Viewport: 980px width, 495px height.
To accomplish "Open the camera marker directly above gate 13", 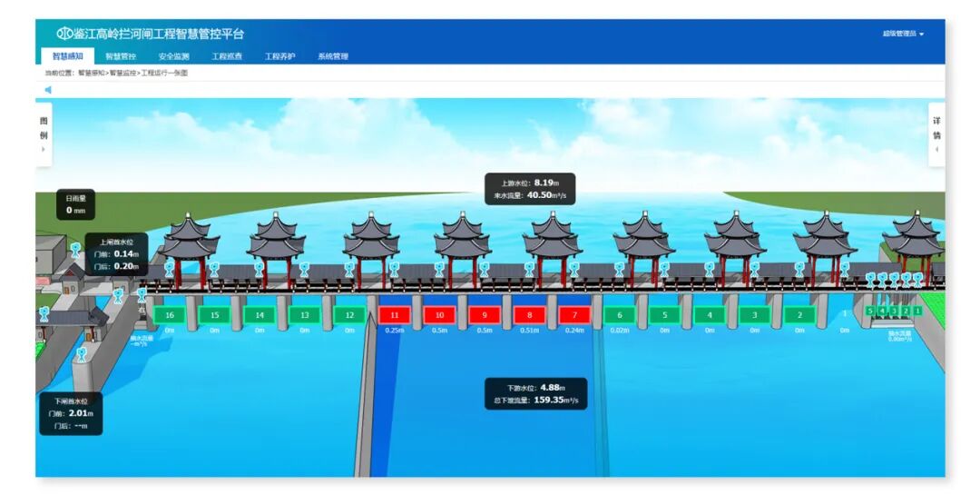I will pyautogui.click(x=304, y=269).
